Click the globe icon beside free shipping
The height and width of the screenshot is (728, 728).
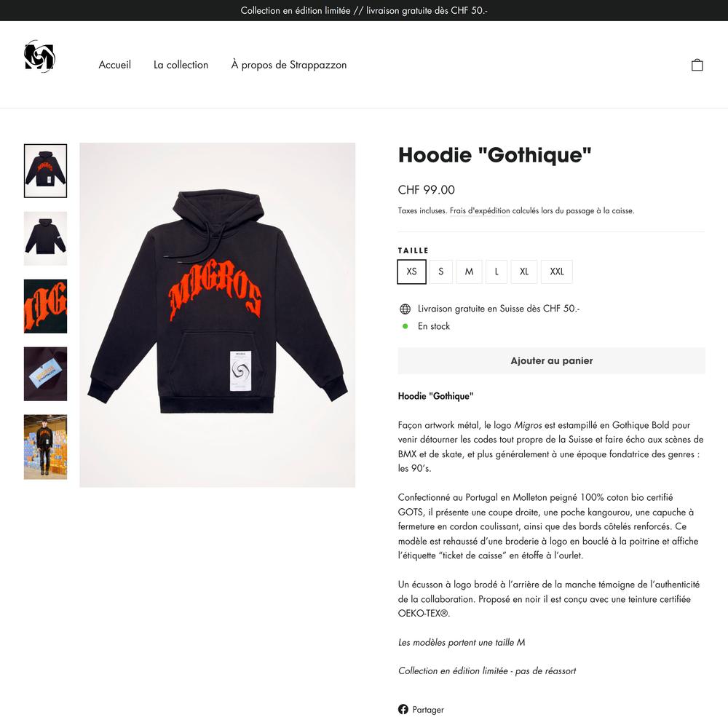tap(405, 309)
